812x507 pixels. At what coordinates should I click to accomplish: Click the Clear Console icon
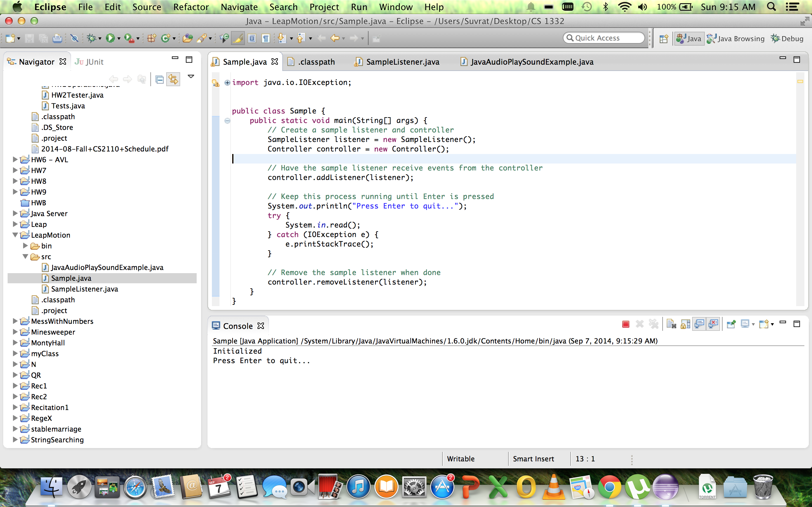[671, 324]
